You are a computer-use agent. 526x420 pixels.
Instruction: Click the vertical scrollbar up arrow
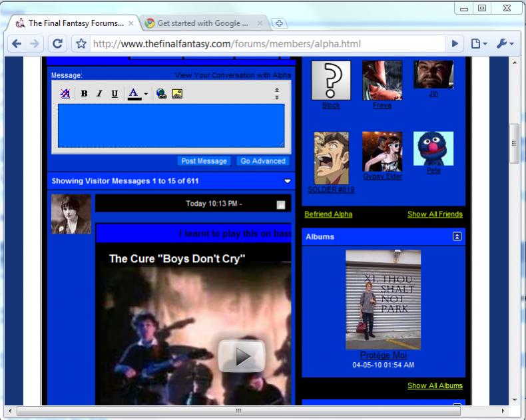click(x=515, y=63)
